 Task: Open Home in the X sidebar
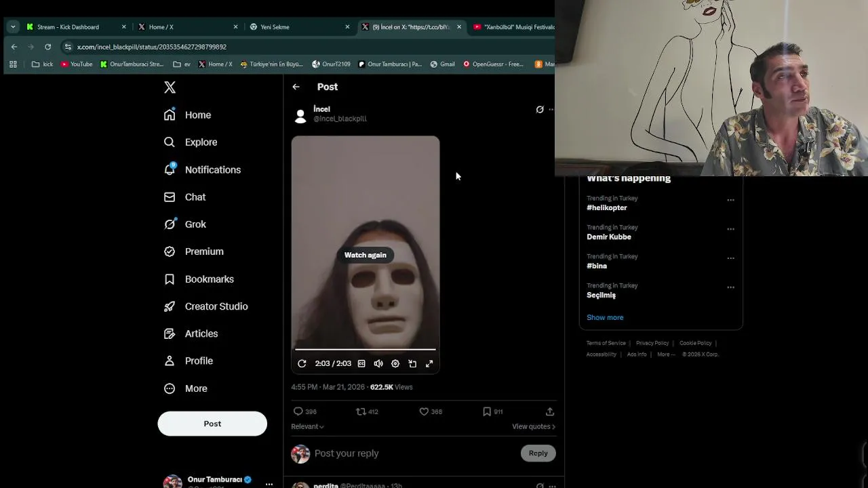(188, 115)
